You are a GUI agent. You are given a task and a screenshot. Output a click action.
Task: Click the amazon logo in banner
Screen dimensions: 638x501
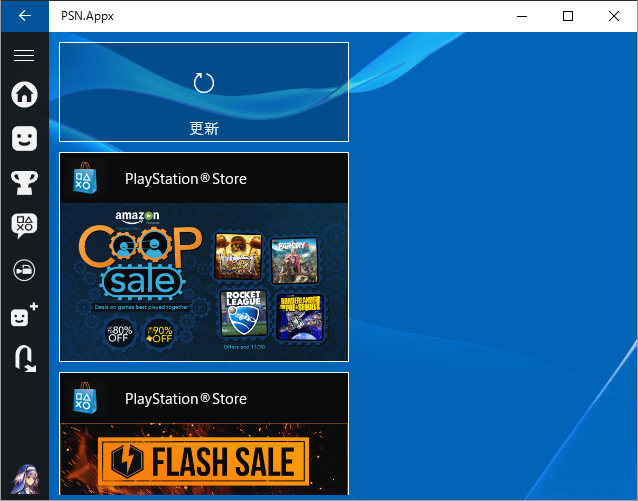click(x=137, y=217)
